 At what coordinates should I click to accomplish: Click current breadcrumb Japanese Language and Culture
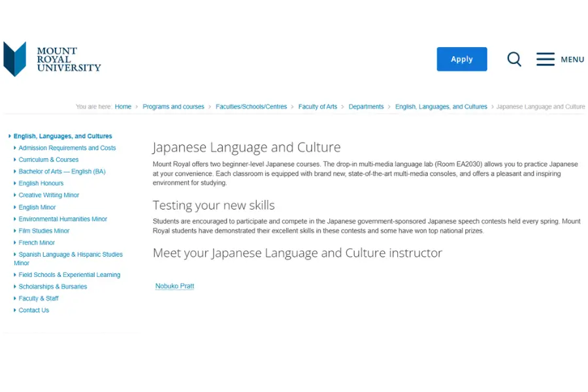(540, 106)
